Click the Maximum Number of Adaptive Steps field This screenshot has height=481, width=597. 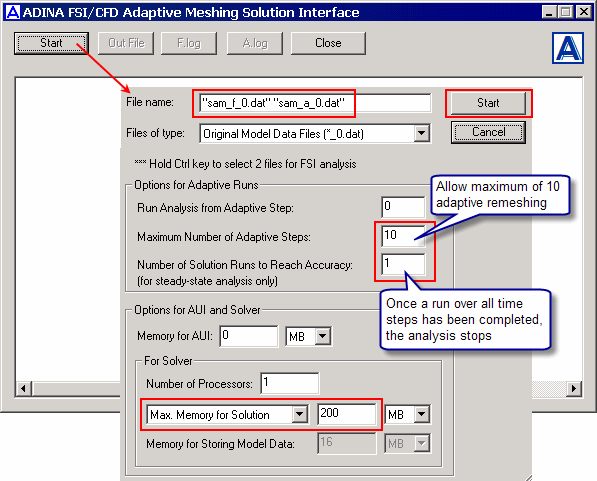[x=403, y=235]
